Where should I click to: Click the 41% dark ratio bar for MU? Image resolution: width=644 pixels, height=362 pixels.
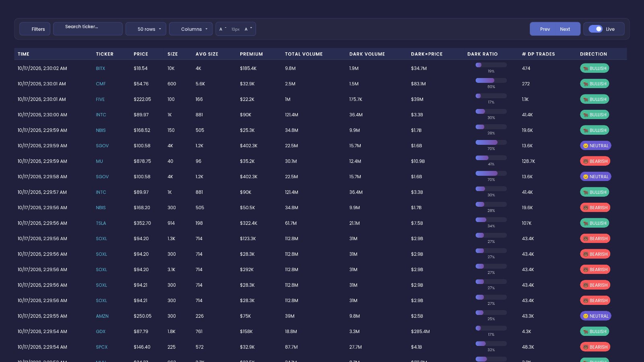pos(491,158)
